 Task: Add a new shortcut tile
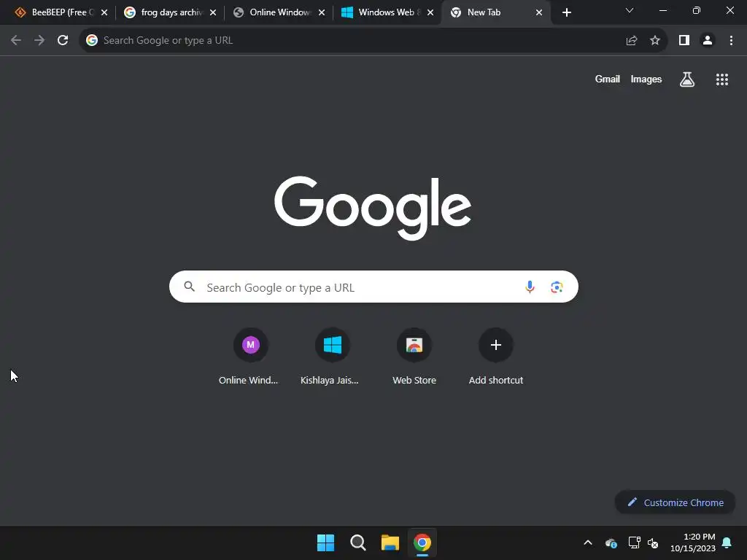tap(496, 356)
